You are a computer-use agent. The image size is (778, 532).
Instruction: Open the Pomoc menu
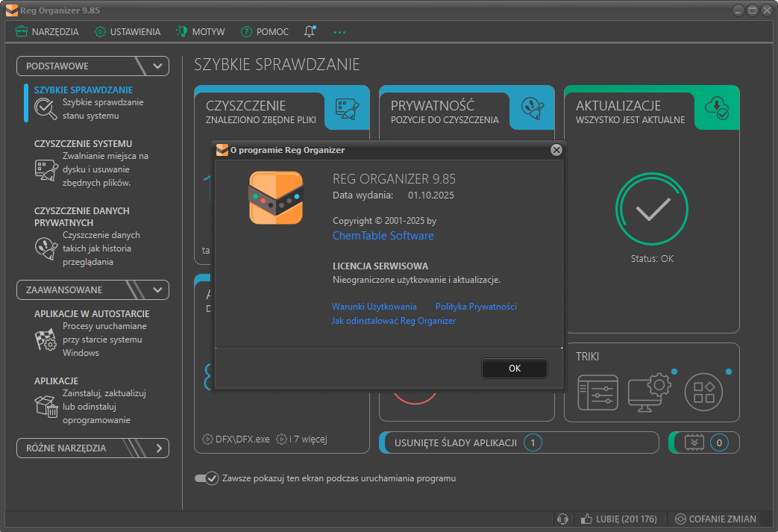click(x=265, y=32)
